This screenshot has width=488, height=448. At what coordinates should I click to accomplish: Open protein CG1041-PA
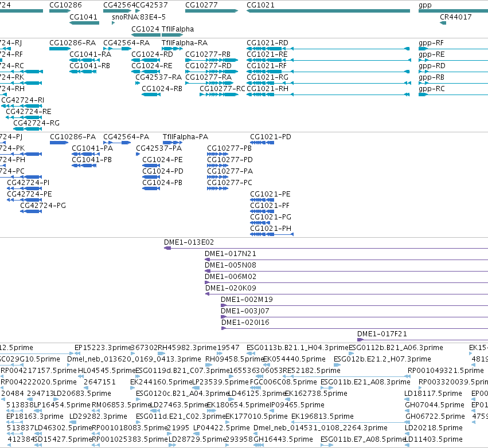click(92, 148)
